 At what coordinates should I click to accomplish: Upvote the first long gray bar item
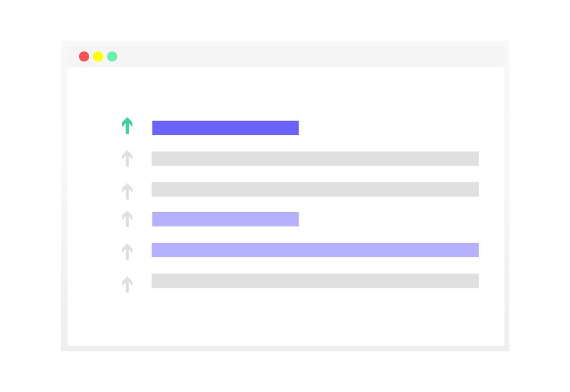coord(127,159)
